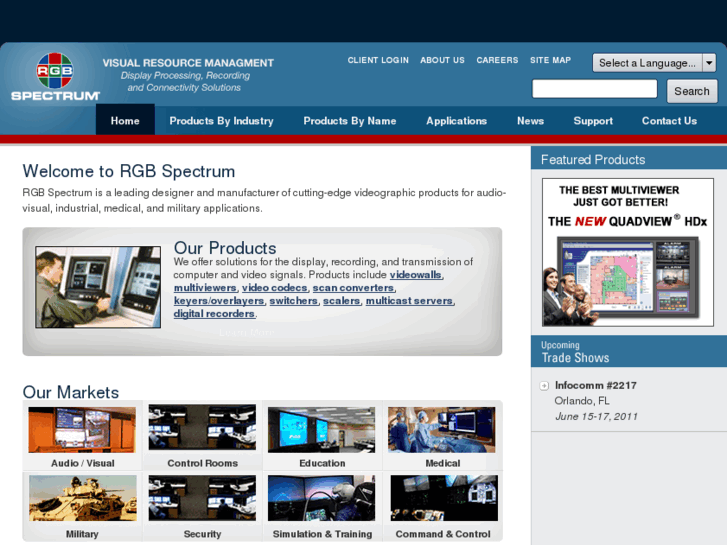
Task: Click the Education label text
Action: pos(322,463)
